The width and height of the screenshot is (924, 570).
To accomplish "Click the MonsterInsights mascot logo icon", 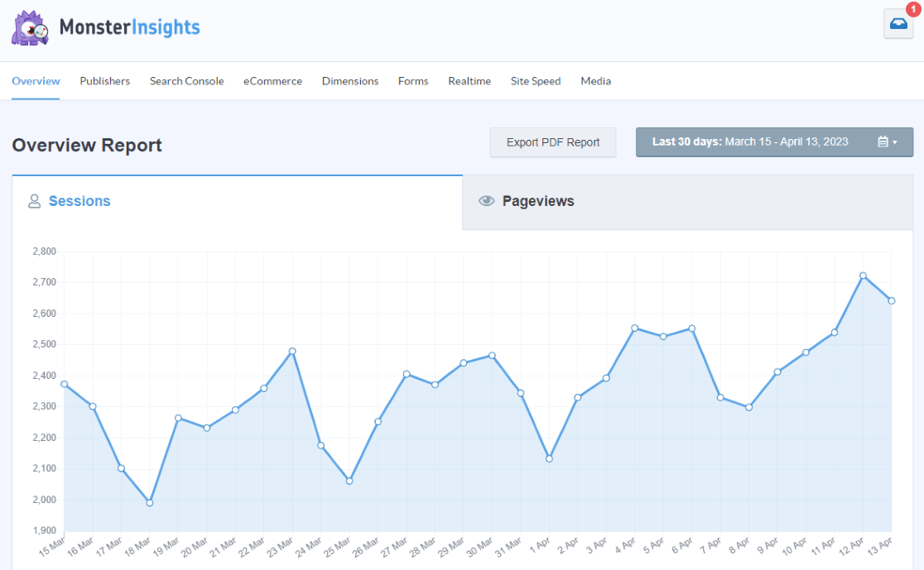I will [30, 27].
